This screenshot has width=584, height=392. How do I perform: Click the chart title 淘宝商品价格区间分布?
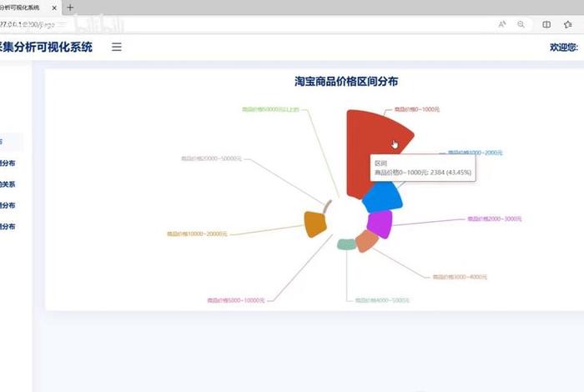pos(346,82)
